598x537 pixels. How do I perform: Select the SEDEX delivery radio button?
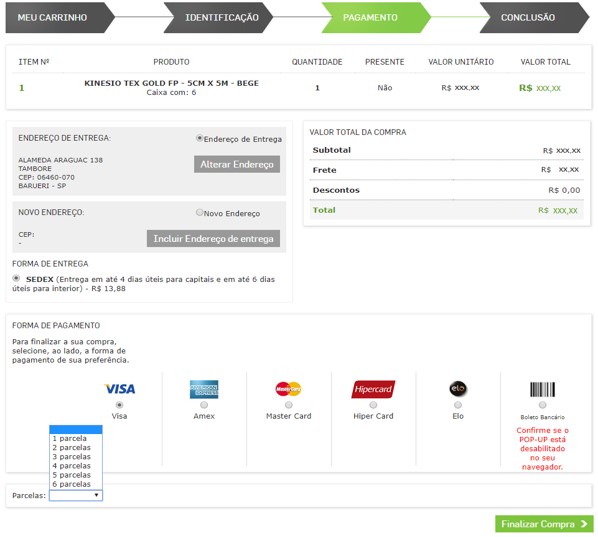coord(16,278)
